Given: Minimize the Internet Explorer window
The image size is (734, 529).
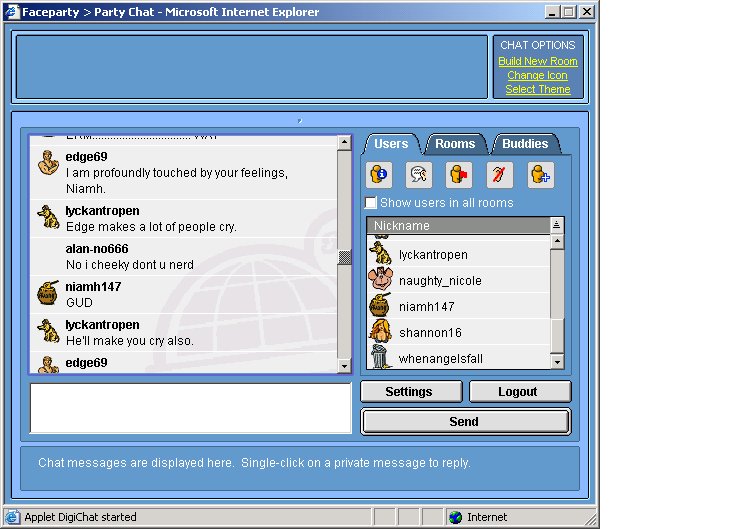Looking at the screenshot, I should pyautogui.click(x=552, y=12).
